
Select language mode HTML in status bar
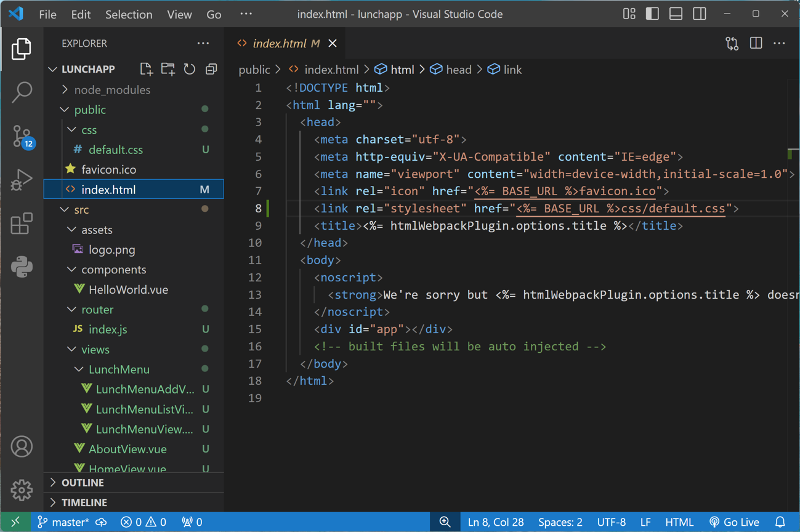pyautogui.click(x=679, y=522)
